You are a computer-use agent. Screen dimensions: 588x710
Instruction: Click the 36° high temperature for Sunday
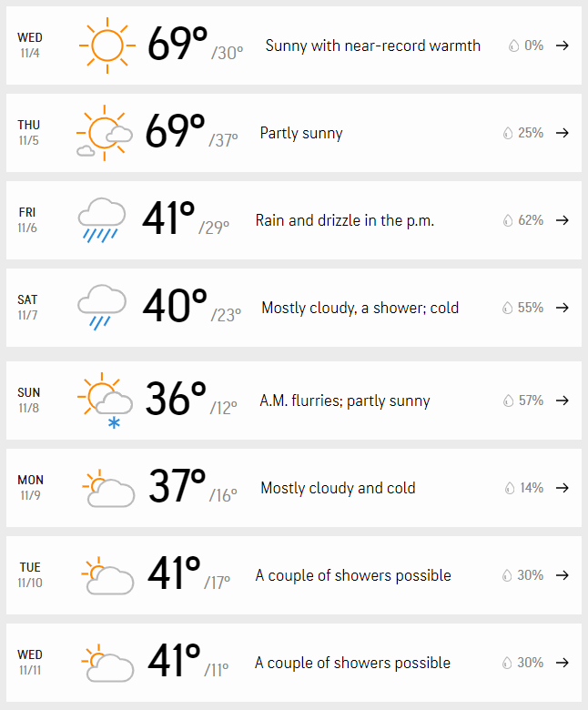coord(176,399)
